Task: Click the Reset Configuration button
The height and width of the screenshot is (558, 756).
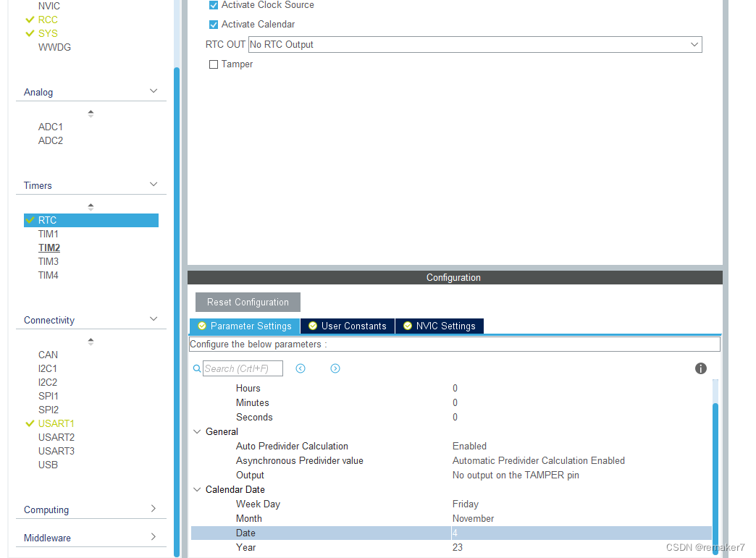Action: 248,302
